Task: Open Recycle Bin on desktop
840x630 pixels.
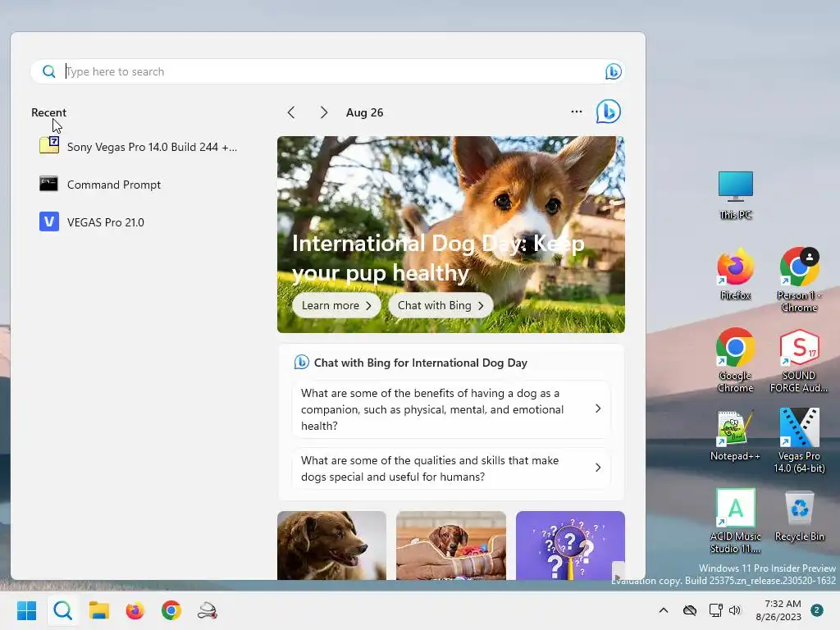Action: pyautogui.click(x=799, y=515)
